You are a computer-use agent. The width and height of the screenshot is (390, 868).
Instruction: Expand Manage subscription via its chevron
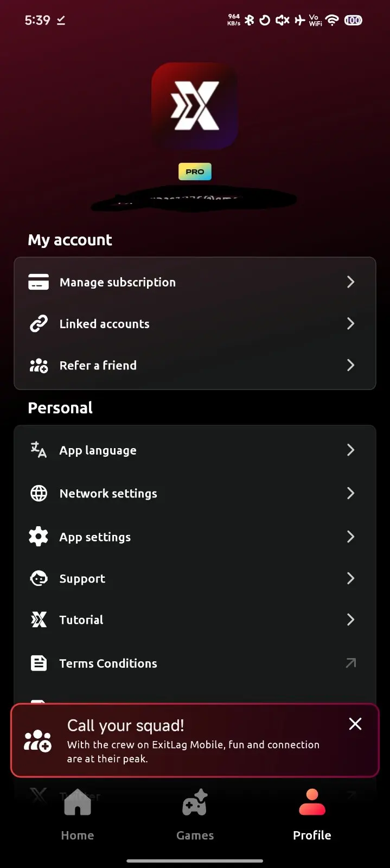pos(350,282)
